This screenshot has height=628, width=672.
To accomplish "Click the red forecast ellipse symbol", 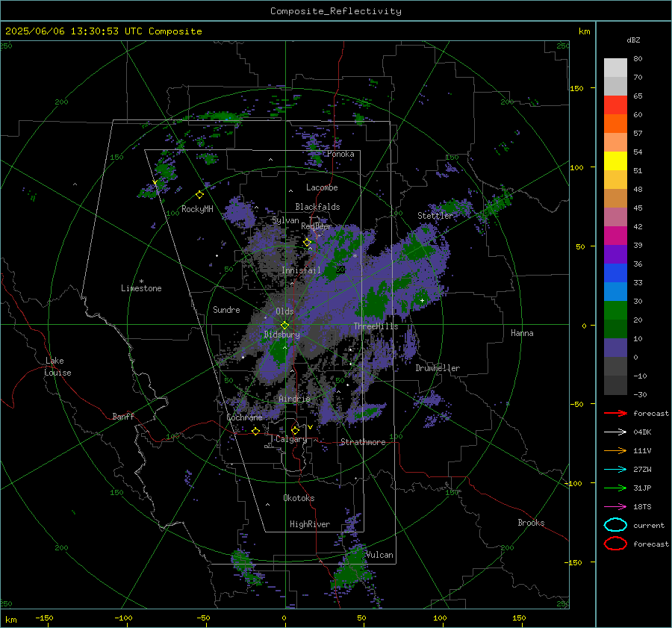I will 615,544.
